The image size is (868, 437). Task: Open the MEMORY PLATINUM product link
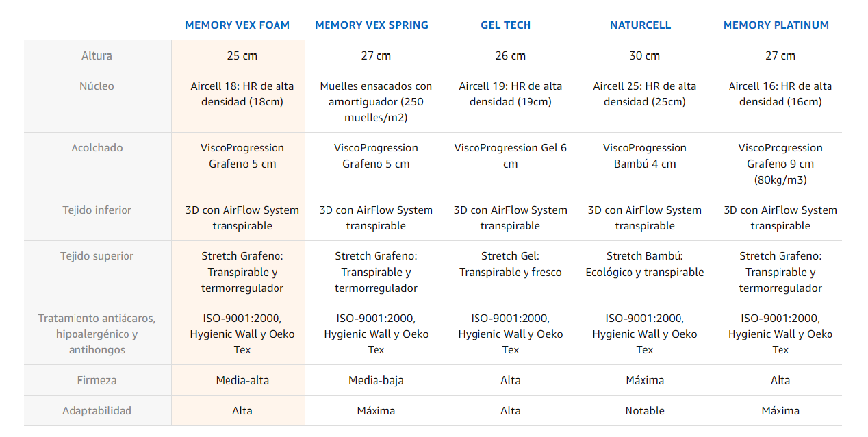(x=776, y=25)
